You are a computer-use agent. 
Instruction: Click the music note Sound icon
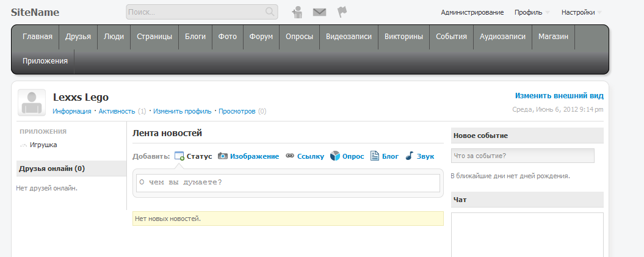tap(409, 156)
